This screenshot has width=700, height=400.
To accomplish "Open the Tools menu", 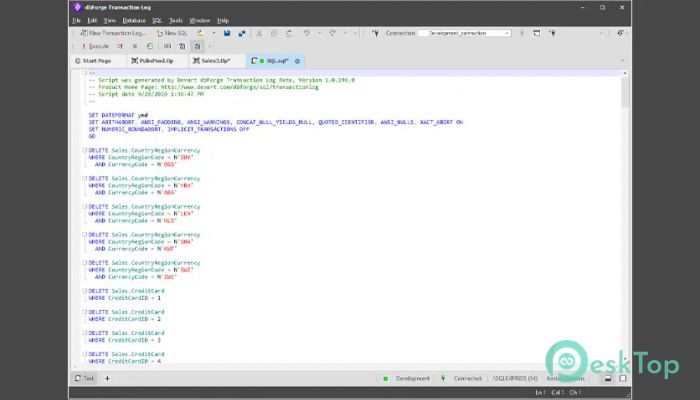I will [176, 21].
